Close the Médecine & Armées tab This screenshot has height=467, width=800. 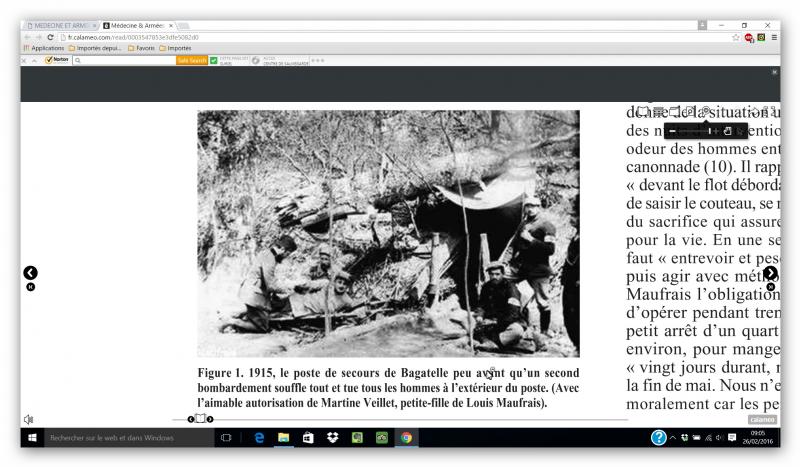coord(171,26)
